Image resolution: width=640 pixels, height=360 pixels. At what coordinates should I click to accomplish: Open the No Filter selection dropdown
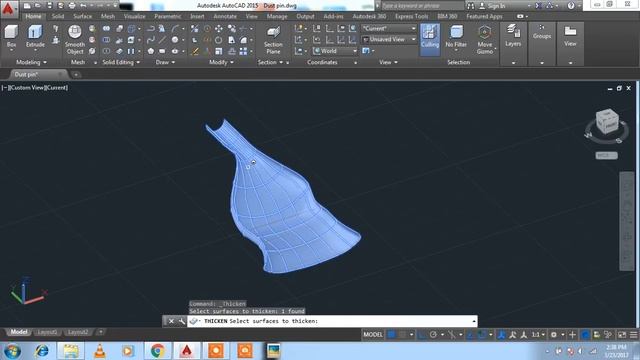456,38
